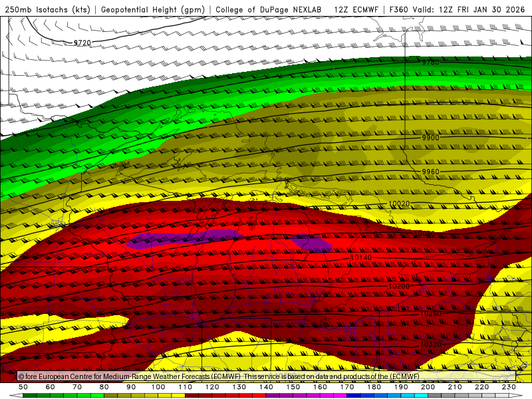The width and height of the screenshot is (532, 399).
Task: Click the 190 value on the color scale
Action: [401, 387]
